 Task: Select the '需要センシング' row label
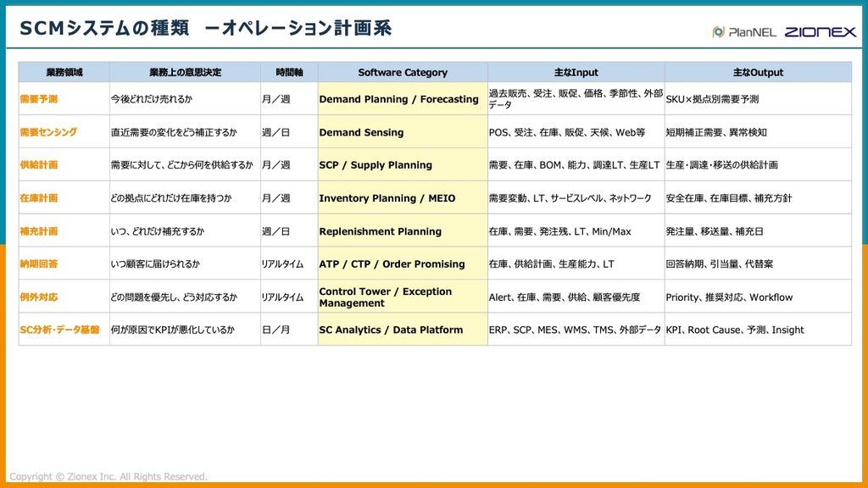click(x=48, y=132)
